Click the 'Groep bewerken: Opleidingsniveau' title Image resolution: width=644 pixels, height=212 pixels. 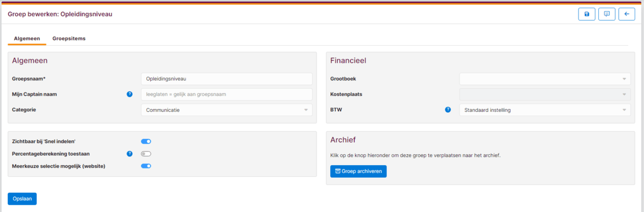(x=60, y=14)
